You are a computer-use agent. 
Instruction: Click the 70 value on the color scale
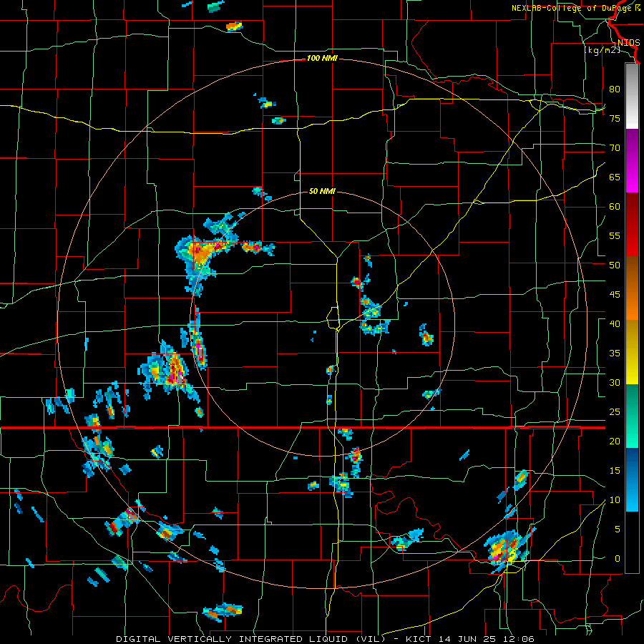615,148
